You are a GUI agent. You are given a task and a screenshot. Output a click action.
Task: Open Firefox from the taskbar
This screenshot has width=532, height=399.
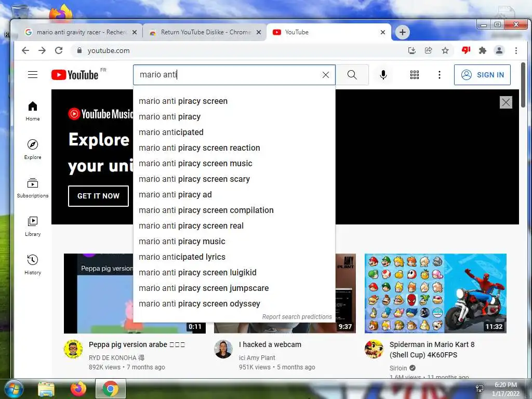[x=78, y=389]
